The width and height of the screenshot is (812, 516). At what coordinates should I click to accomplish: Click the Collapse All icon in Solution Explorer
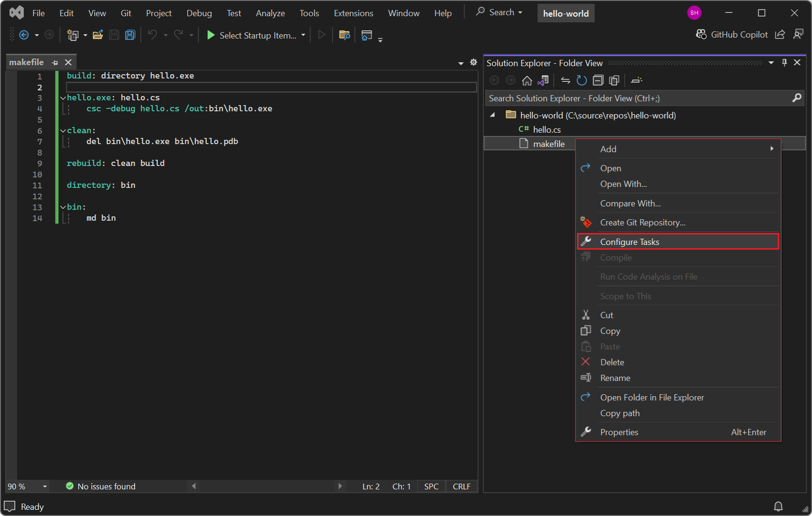pos(598,81)
